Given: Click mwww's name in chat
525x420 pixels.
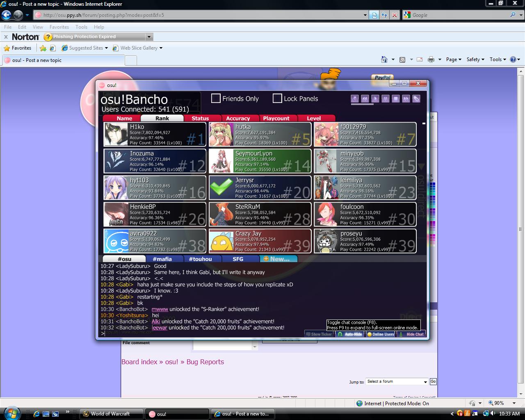Looking at the screenshot, I should pyautogui.click(x=160, y=309).
